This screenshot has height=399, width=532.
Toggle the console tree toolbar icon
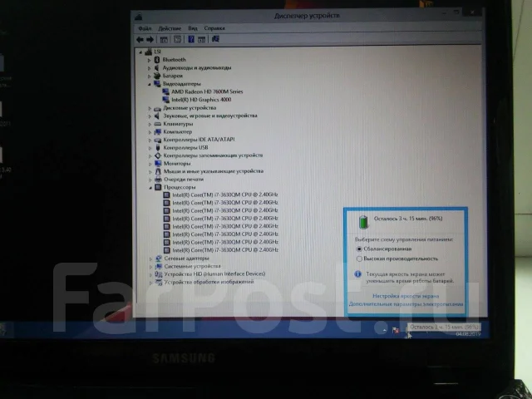pos(164,40)
